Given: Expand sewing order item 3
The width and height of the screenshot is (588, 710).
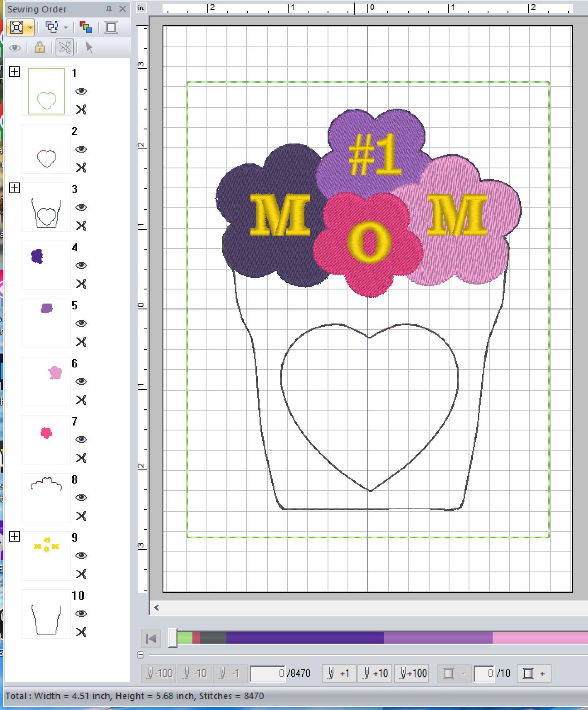Looking at the screenshot, I should (15, 188).
